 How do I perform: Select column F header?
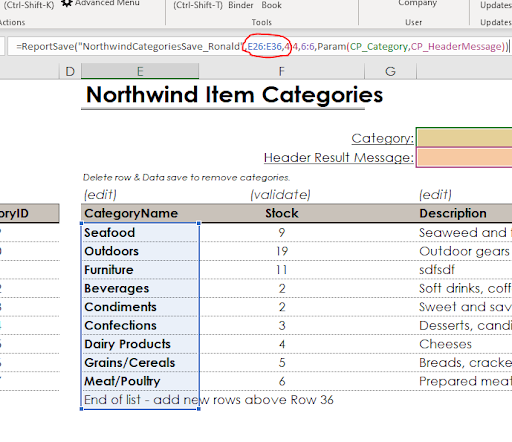pos(282,71)
